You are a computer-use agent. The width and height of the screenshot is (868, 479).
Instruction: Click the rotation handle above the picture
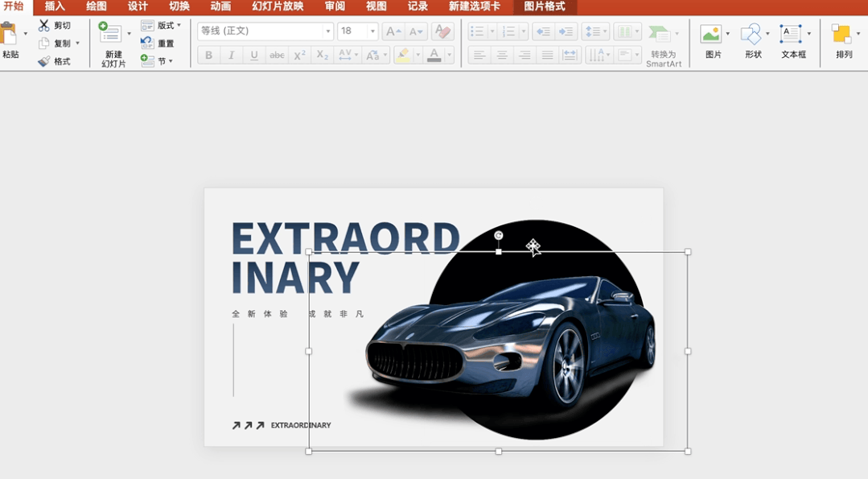[498, 236]
